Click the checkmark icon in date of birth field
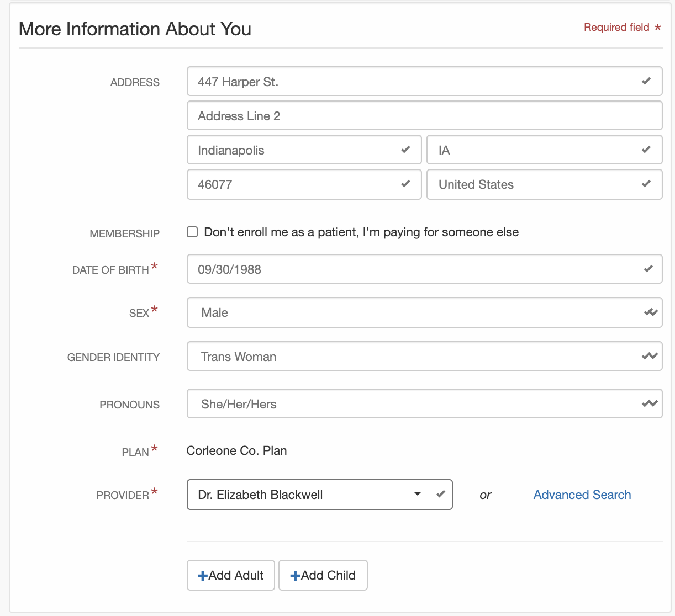 (x=648, y=269)
